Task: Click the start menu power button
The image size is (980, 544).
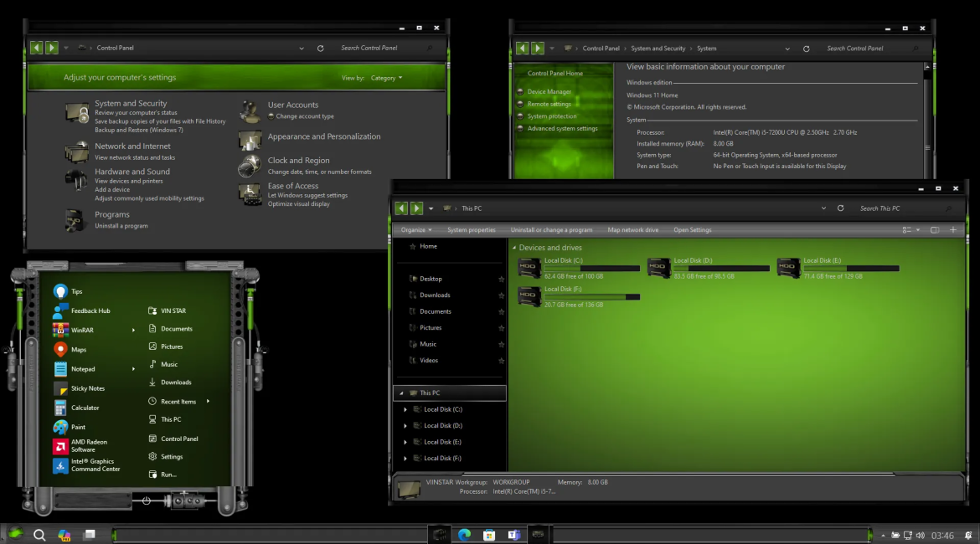Action: click(147, 500)
